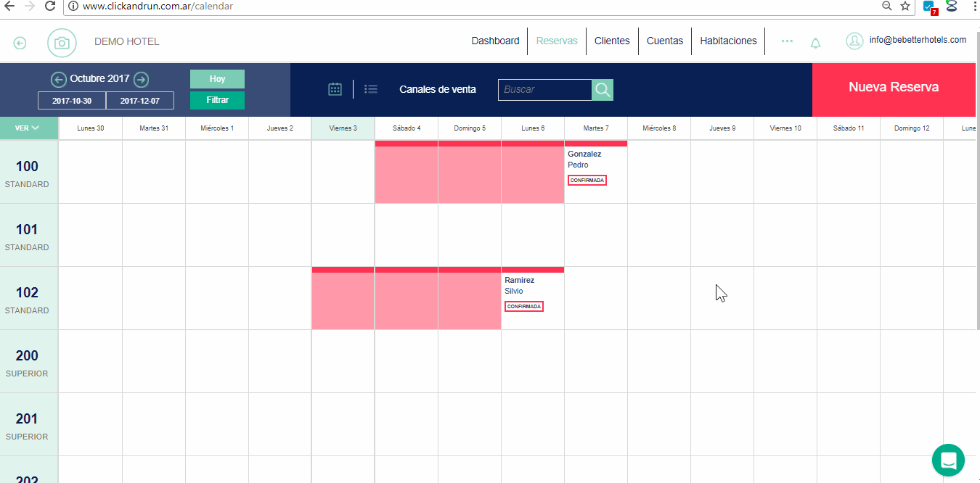The width and height of the screenshot is (980, 483).
Task: Focus the Buscar search field
Action: tap(544, 90)
